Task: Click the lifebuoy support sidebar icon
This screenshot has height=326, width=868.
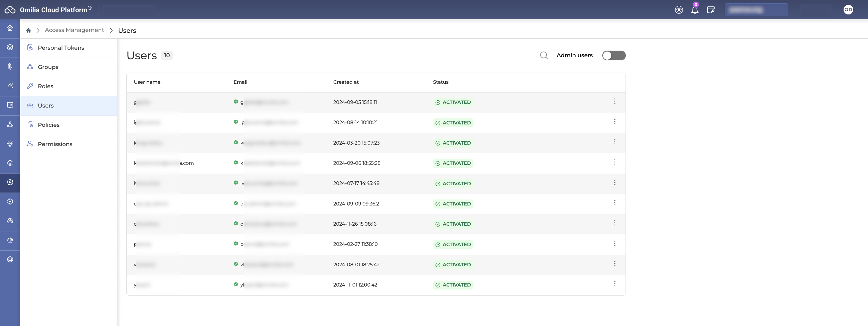Action: pyautogui.click(x=10, y=259)
